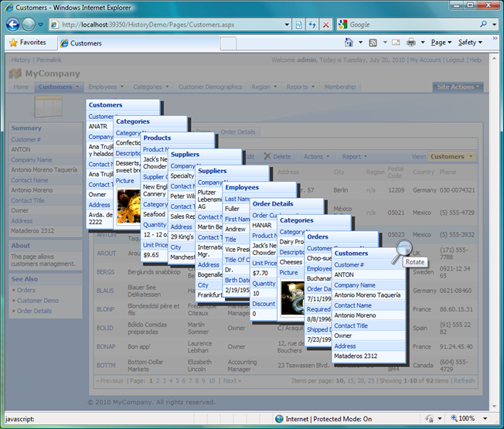504x429 pixels.
Task: Expand command bar overflow chevron
Action: tap(495, 38)
